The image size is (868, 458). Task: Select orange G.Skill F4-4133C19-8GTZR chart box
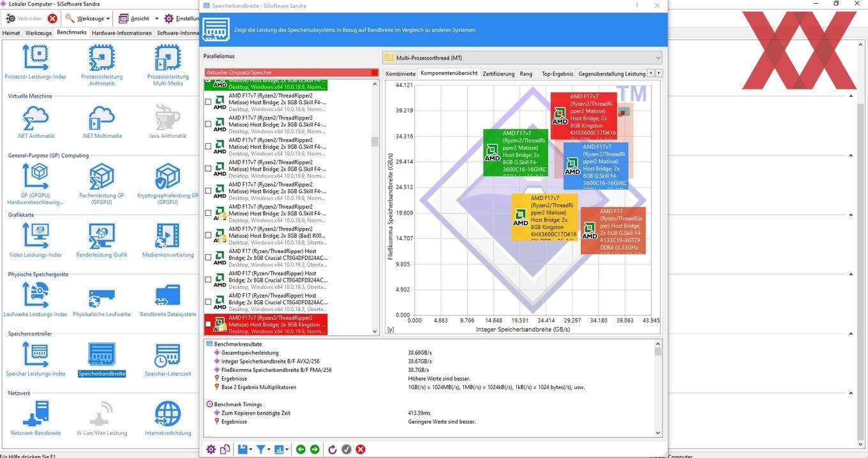click(x=613, y=231)
